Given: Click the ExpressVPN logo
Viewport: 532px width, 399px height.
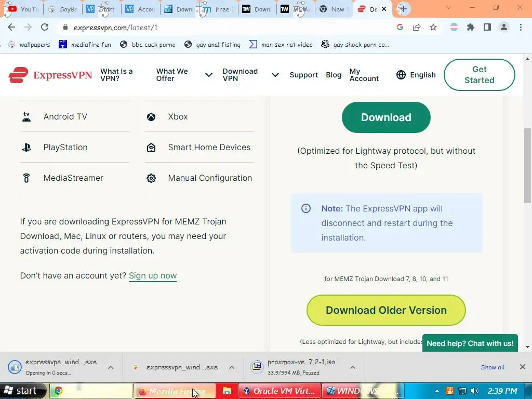Looking at the screenshot, I should (x=50, y=75).
